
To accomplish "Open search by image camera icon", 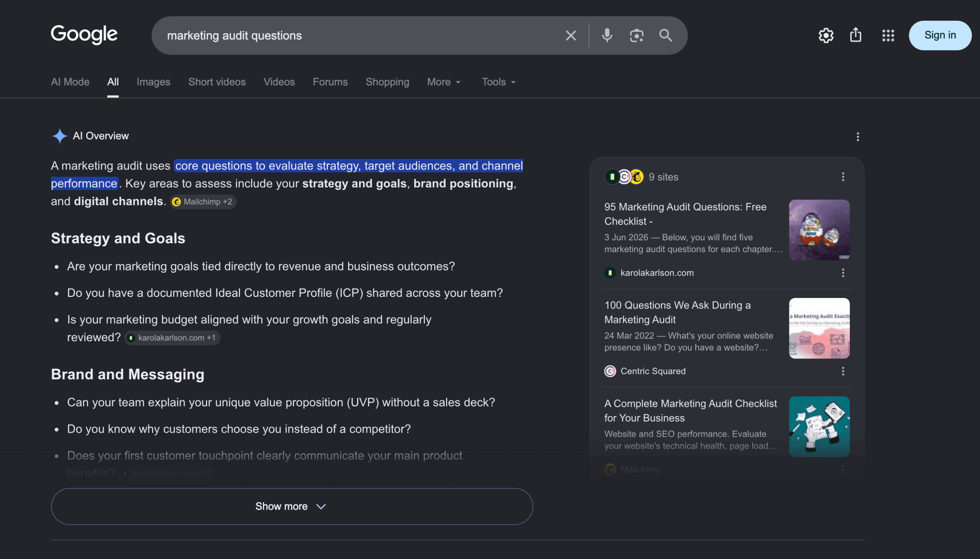I will [636, 36].
